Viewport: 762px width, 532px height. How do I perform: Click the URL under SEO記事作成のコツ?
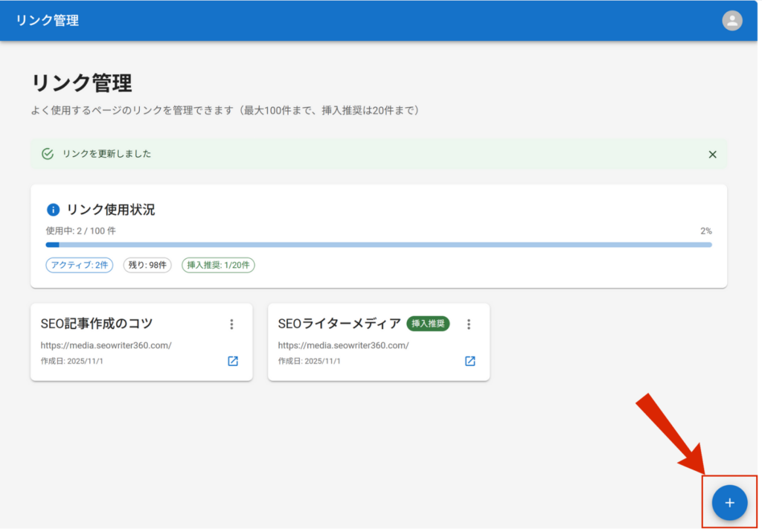(106, 345)
